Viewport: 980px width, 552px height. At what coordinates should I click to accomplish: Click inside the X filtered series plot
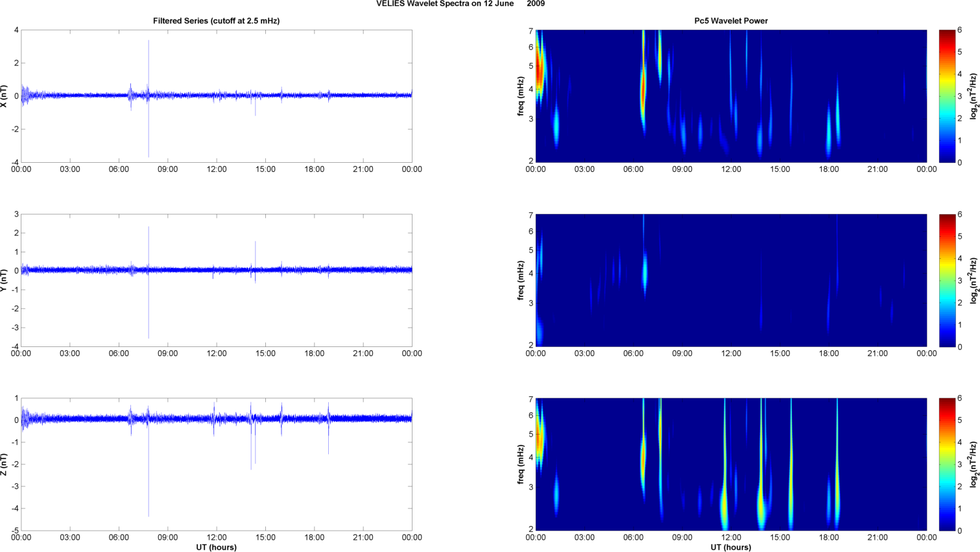point(217,96)
